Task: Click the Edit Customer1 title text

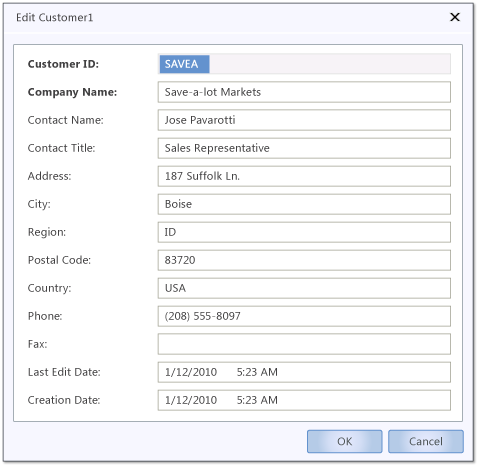Action: click(55, 17)
